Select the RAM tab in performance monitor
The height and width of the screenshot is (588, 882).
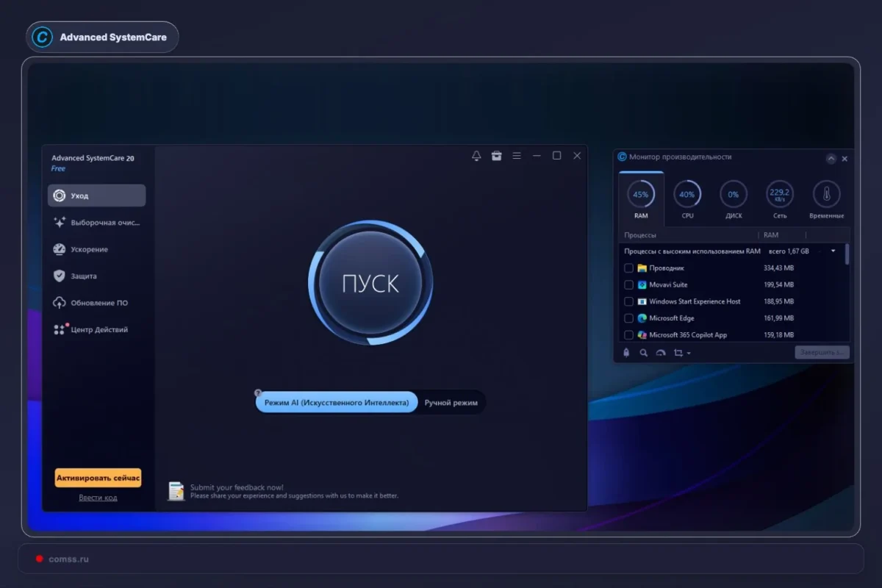(x=641, y=199)
